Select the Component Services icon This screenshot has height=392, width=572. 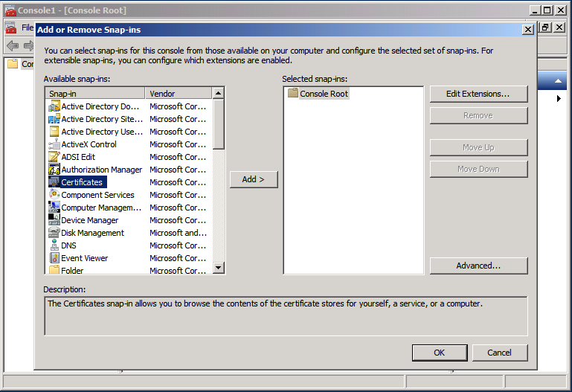click(54, 195)
